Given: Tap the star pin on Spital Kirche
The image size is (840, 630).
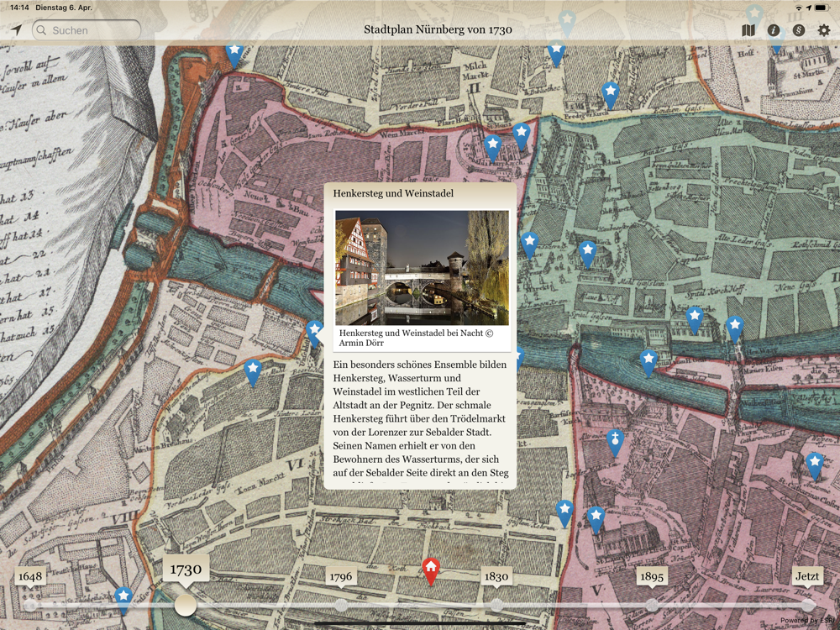Looking at the screenshot, I should (695, 320).
